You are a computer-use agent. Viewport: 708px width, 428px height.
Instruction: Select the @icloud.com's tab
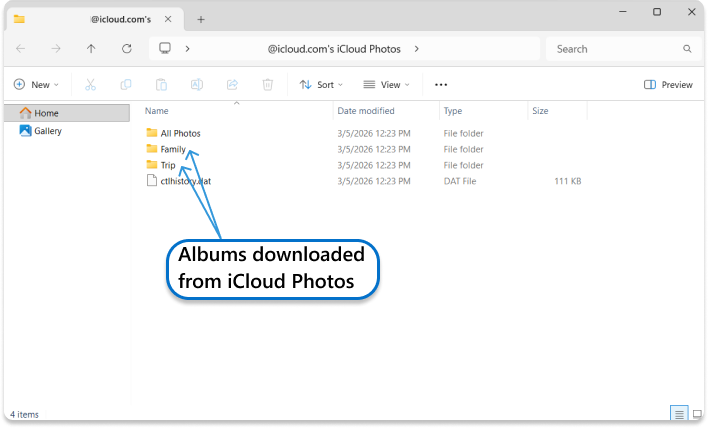[95, 19]
